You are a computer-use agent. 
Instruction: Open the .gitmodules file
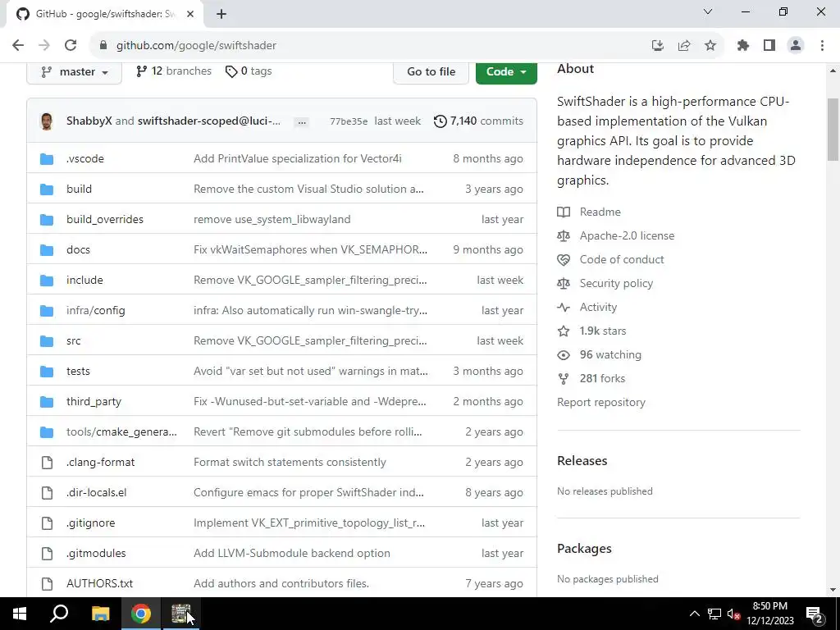click(96, 554)
